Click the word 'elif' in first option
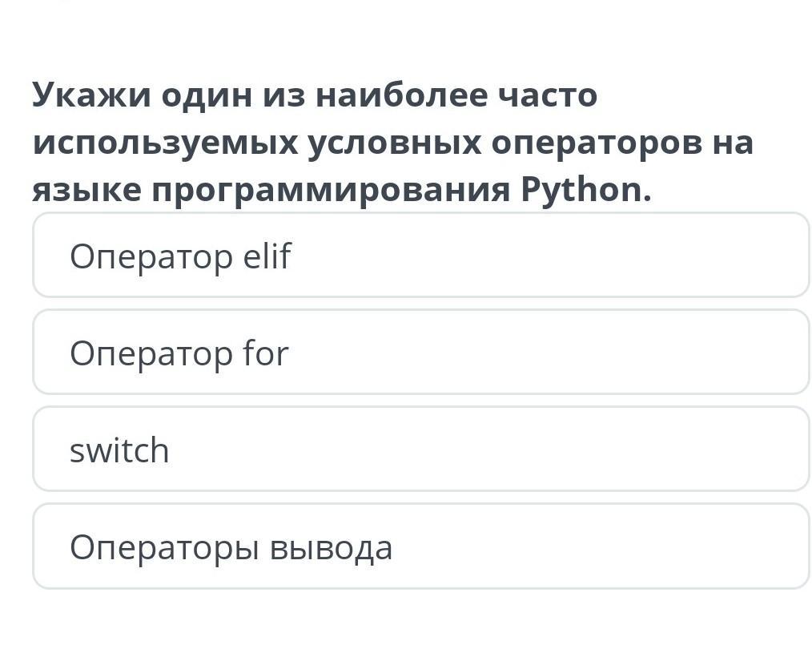 (267, 256)
